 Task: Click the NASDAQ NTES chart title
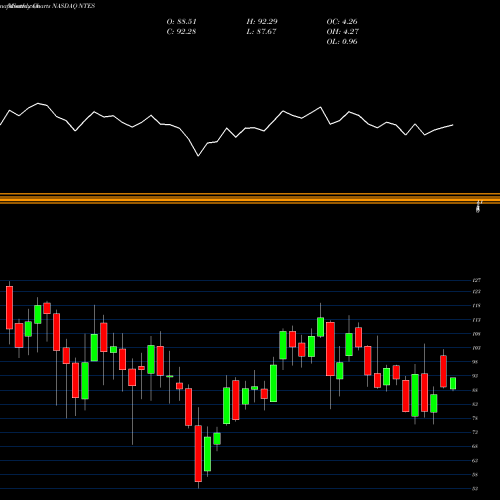coord(74,6)
